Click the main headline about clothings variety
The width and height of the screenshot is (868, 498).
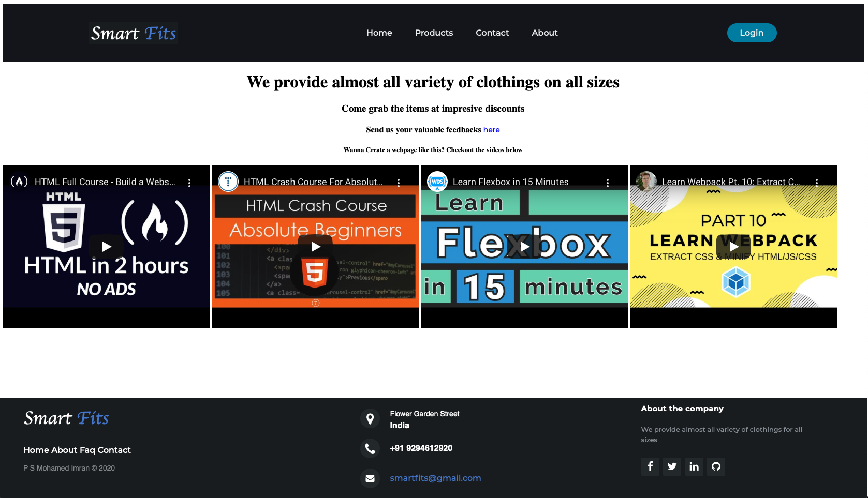pyautogui.click(x=433, y=82)
